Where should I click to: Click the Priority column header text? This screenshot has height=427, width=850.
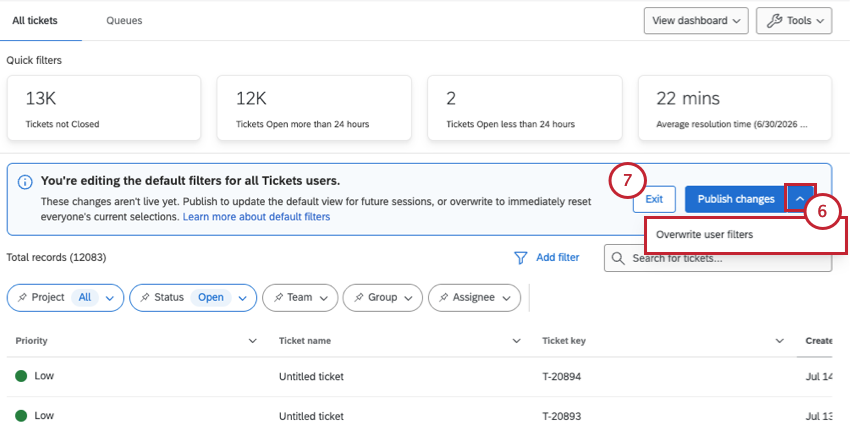point(31,341)
